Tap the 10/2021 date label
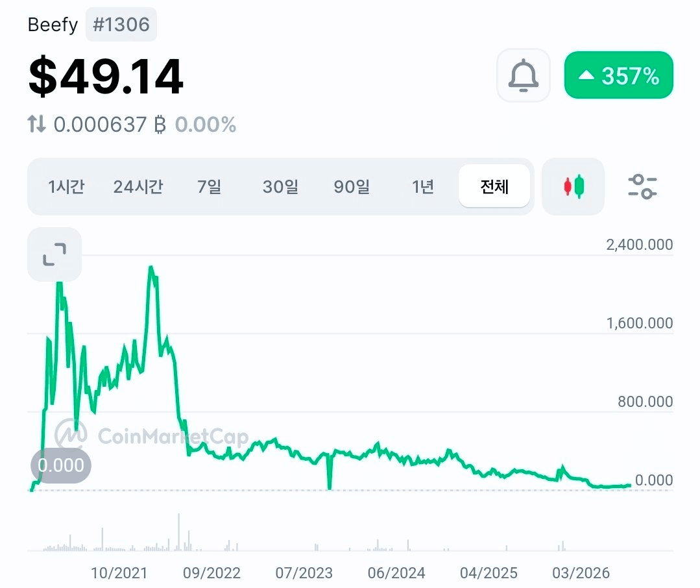700x588 pixels. click(119, 573)
